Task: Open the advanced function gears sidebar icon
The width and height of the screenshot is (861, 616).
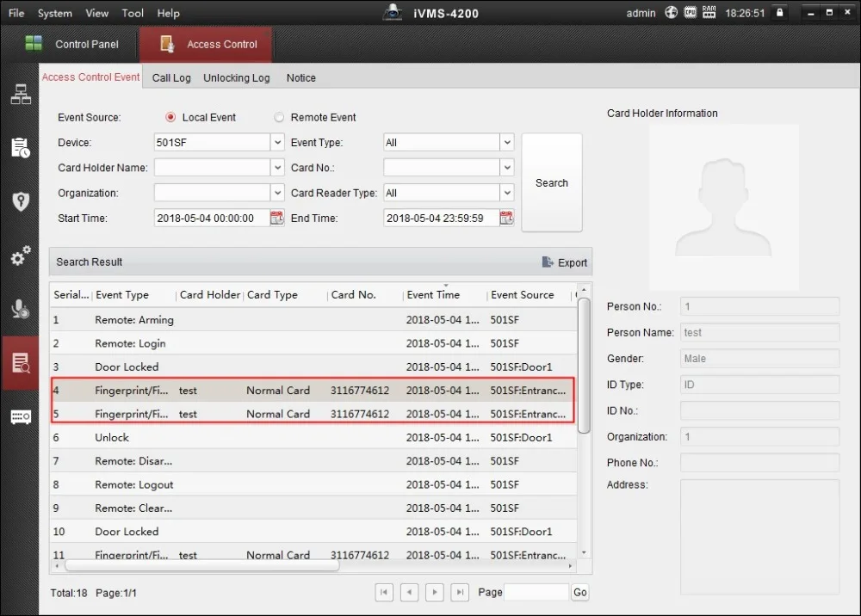Action: (21, 256)
